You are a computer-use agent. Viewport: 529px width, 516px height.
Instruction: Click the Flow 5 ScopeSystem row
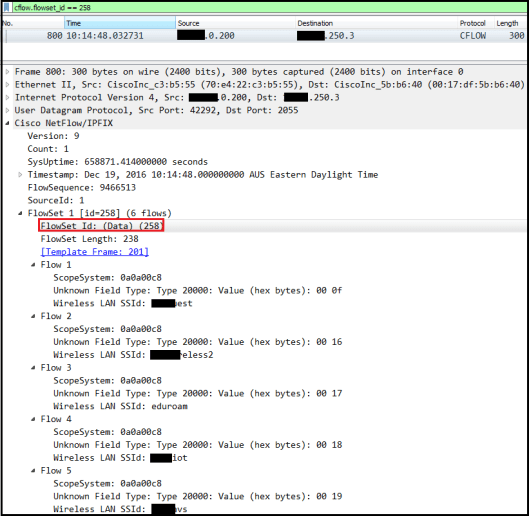[107, 484]
